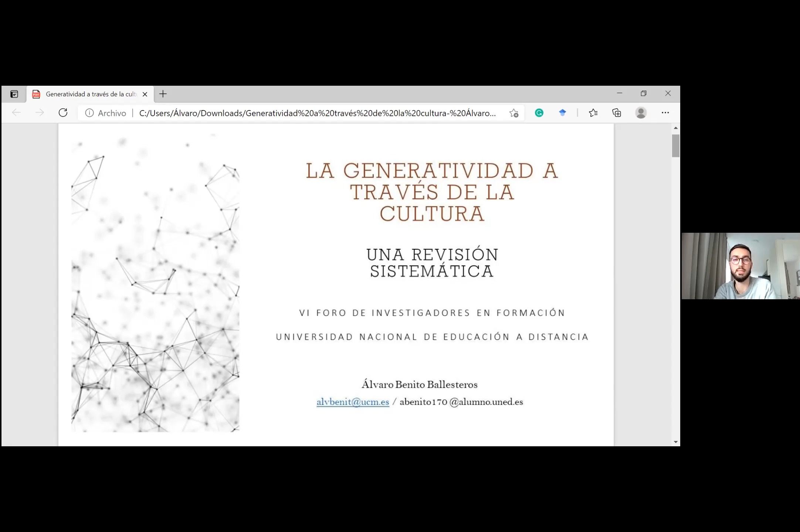Click the address bar file path

(x=317, y=113)
